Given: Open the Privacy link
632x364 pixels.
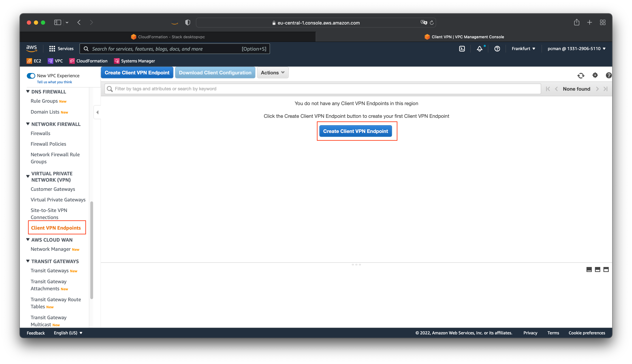Looking at the screenshot, I should point(530,333).
